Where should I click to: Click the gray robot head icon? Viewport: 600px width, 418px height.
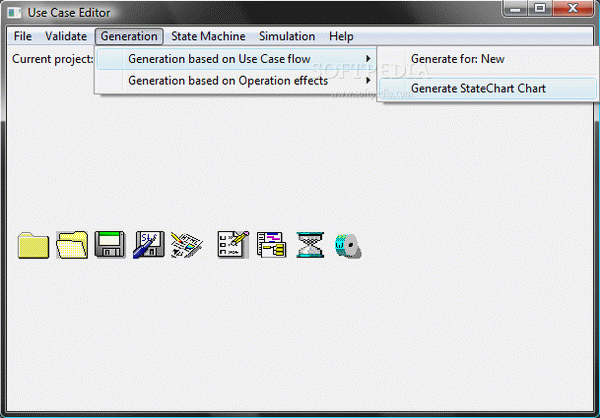348,244
